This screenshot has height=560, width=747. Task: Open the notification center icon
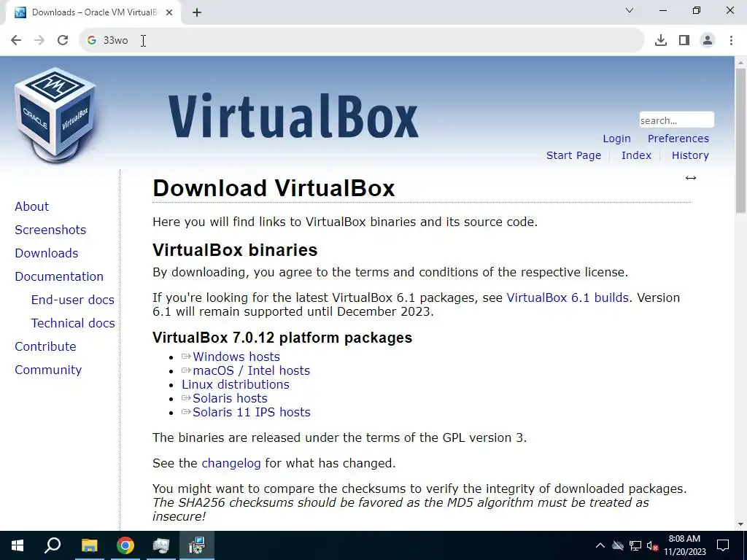tap(723, 545)
